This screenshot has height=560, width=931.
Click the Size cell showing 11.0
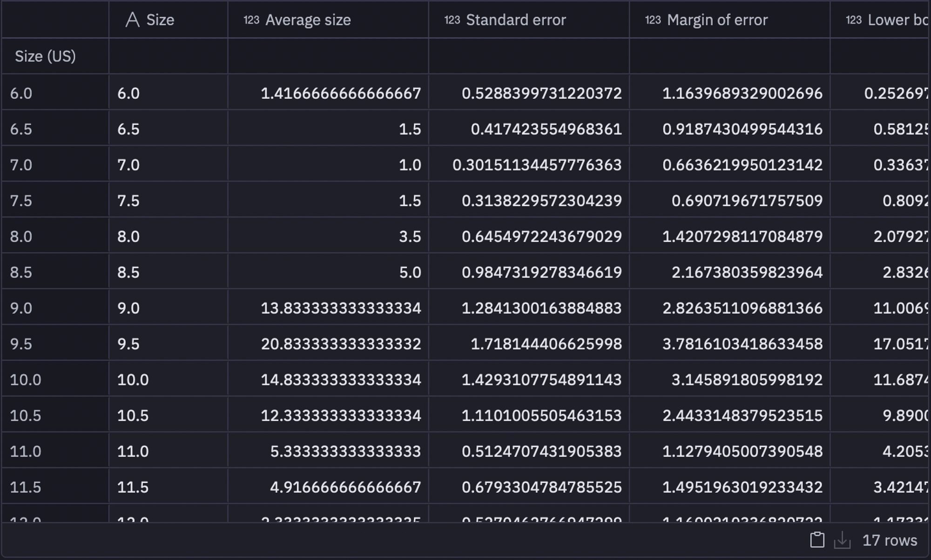point(133,452)
